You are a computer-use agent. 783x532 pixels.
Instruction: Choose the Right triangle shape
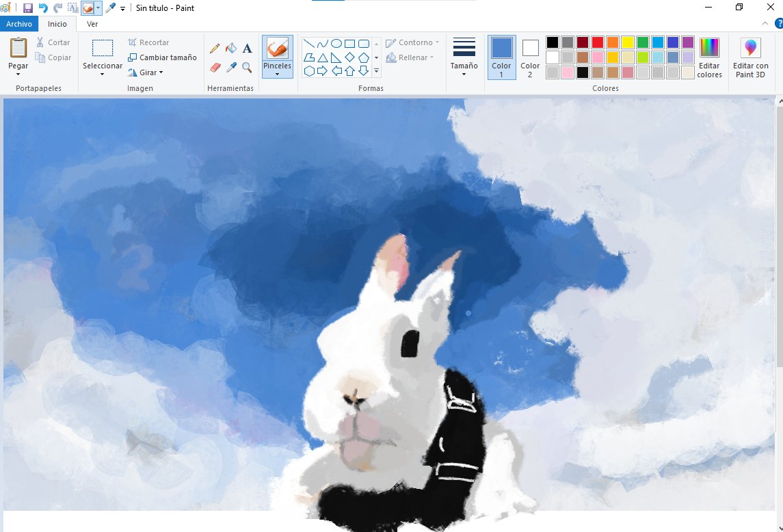click(336, 57)
